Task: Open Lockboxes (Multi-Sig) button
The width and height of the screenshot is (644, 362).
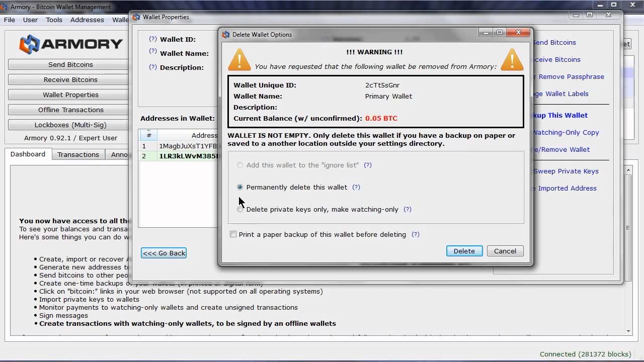Action: point(69,125)
